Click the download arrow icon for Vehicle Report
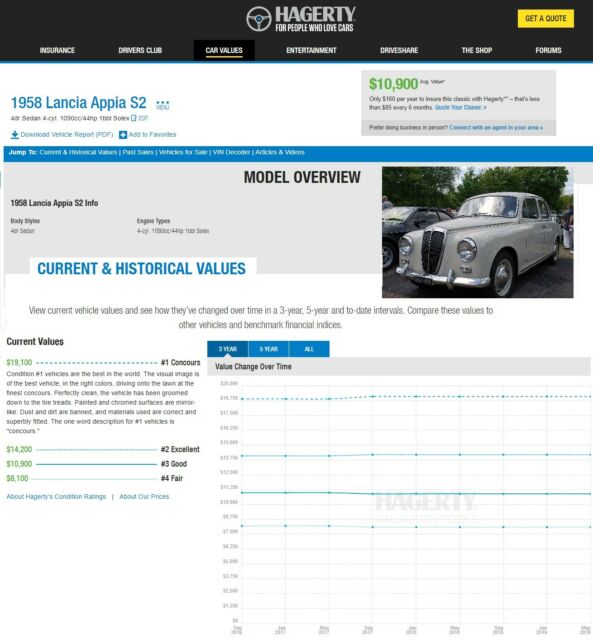The image size is (593, 640). pos(15,135)
